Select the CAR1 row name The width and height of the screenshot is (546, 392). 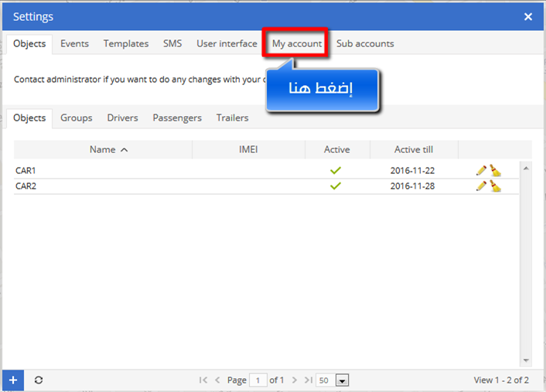26,171
